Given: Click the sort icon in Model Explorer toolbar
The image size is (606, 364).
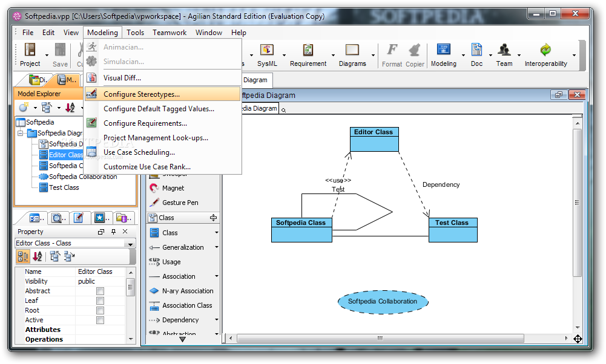Looking at the screenshot, I should click(x=70, y=108).
